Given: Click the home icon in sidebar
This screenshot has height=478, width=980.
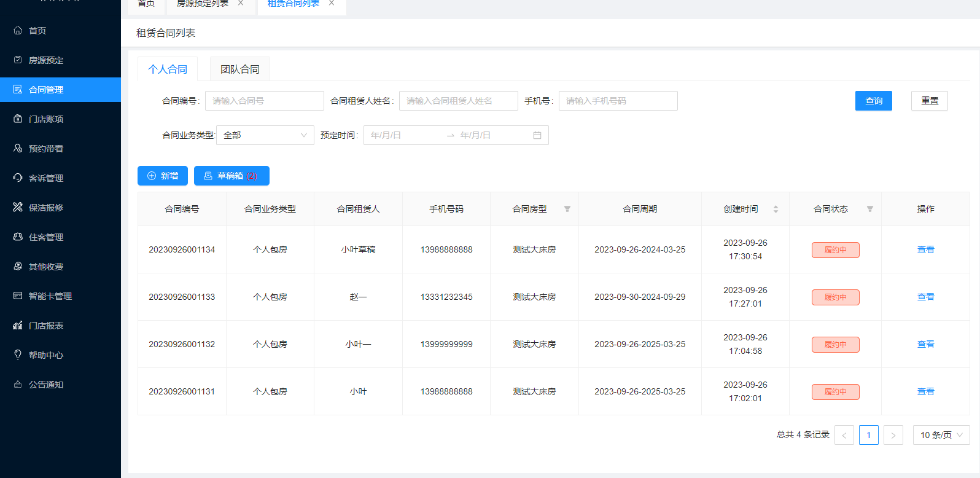Looking at the screenshot, I should coord(18,30).
